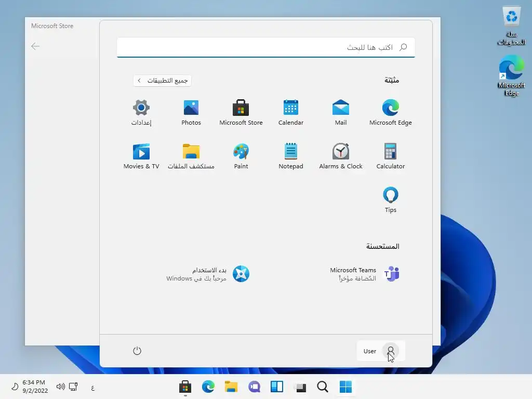Viewport: 532px width, 399px height.
Task: Switch input language indicator (ع)
Action: click(92, 387)
